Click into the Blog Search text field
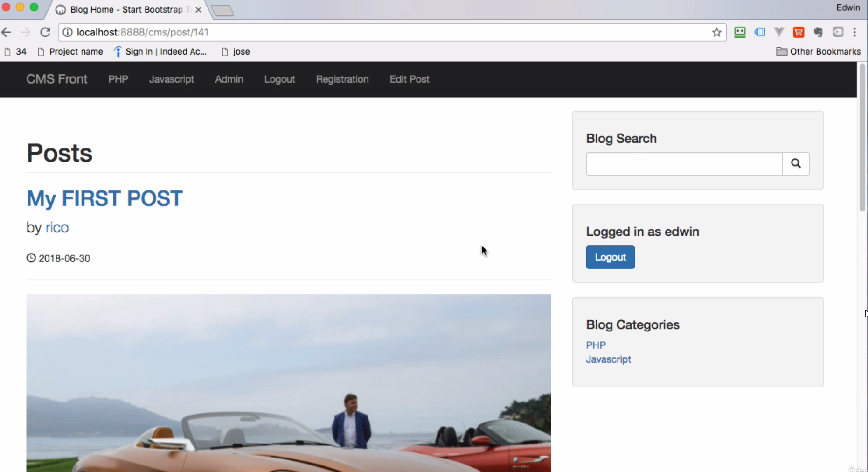 [x=684, y=164]
